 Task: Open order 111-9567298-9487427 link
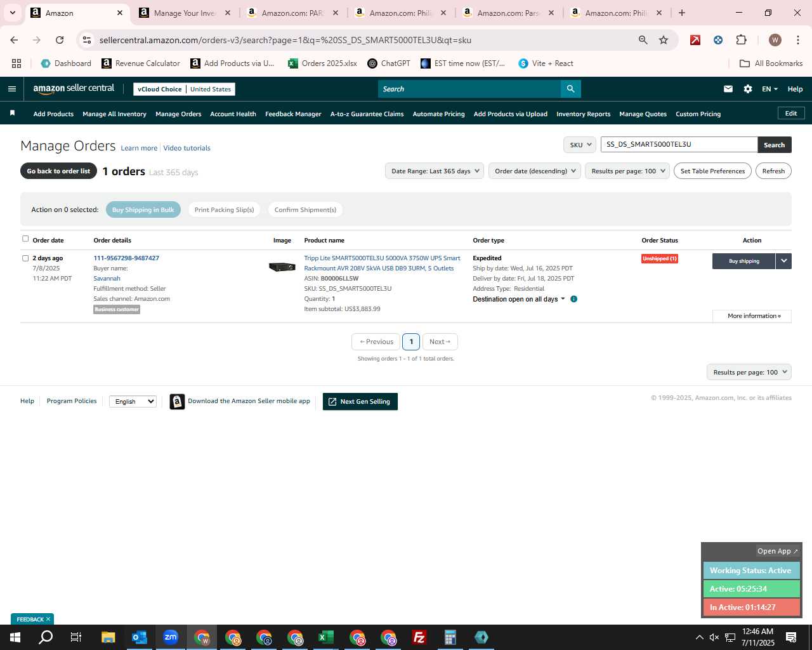126,258
